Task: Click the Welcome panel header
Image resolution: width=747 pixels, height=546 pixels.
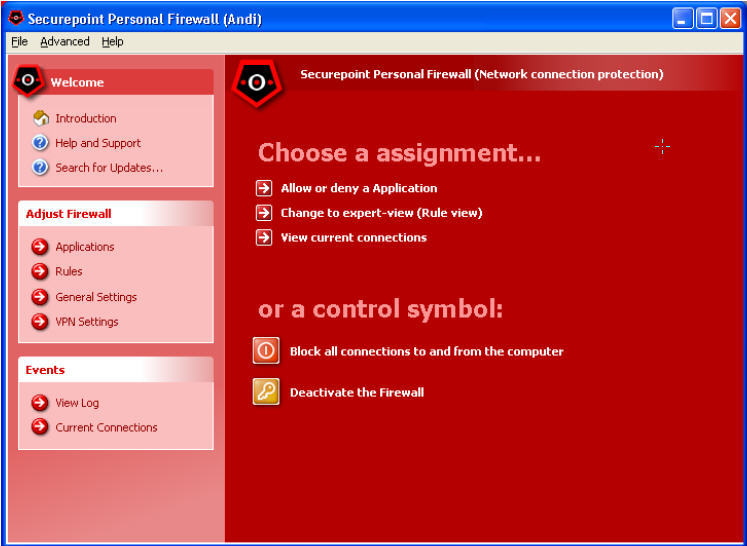Action: pyautogui.click(x=77, y=82)
